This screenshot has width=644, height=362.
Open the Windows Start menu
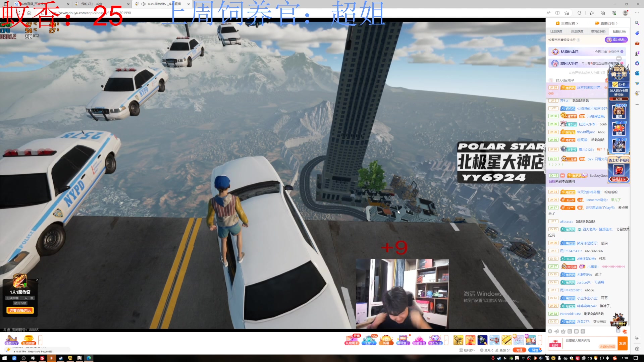[4, 358]
